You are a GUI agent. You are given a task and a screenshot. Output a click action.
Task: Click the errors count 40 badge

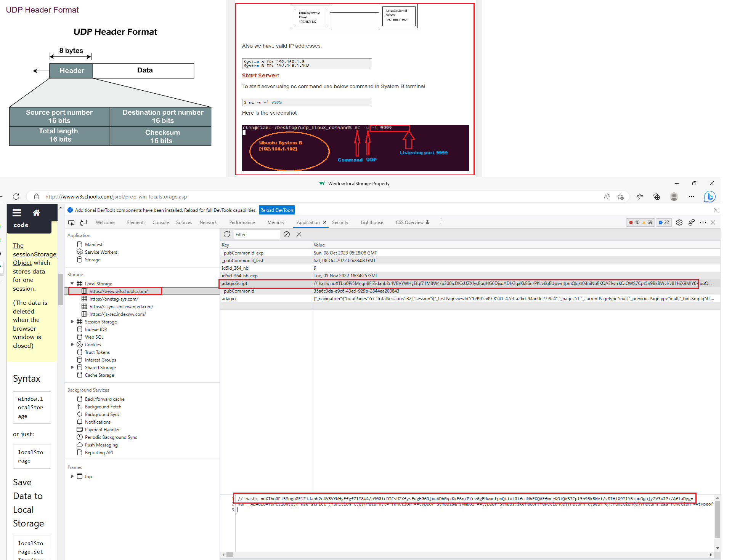coord(634,222)
